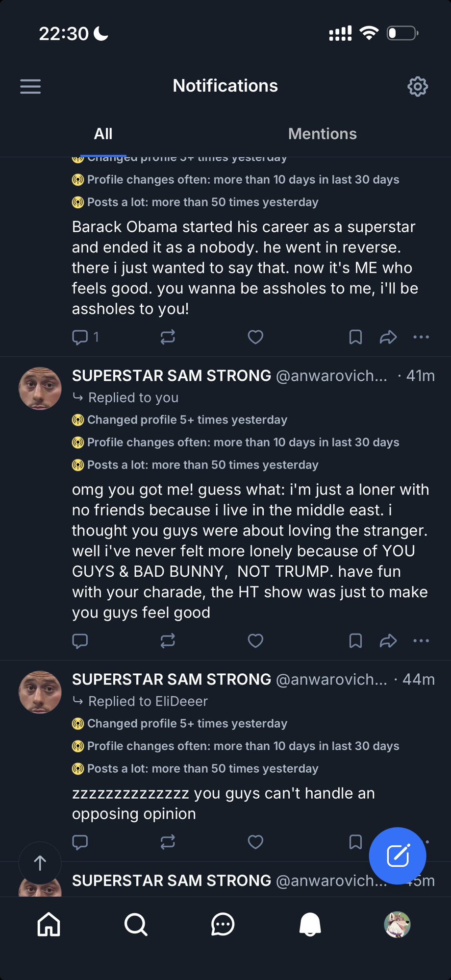Switch to the Mentions tab
The height and width of the screenshot is (980, 451).
pyautogui.click(x=322, y=134)
